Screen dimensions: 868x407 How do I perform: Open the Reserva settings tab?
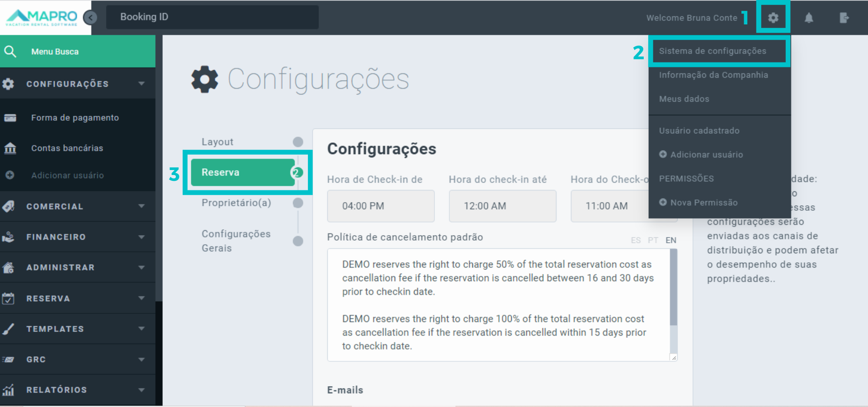click(x=243, y=172)
